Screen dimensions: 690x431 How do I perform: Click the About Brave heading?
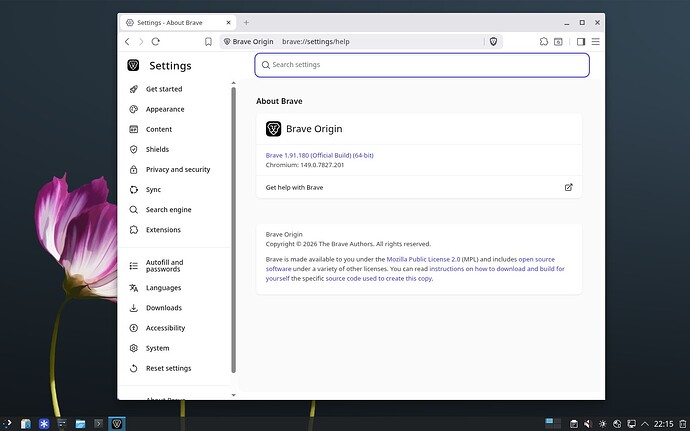279,101
